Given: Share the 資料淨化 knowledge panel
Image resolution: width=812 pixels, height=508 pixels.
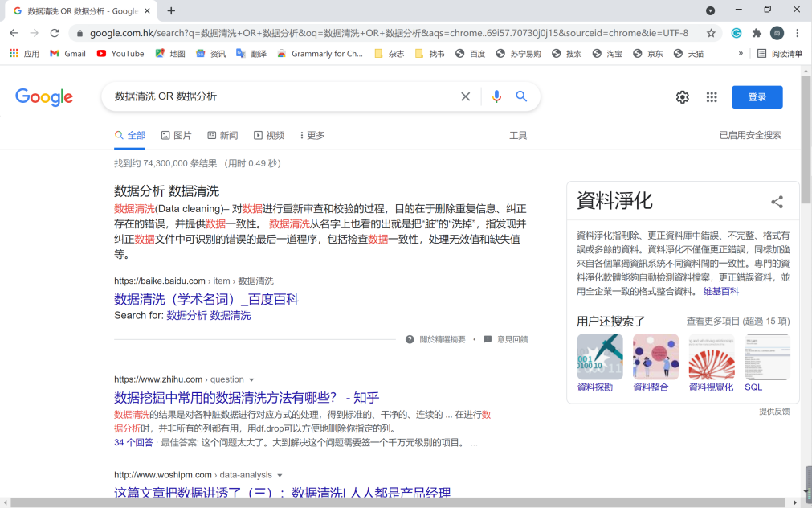Looking at the screenshot, I should (x=777, y=202).
